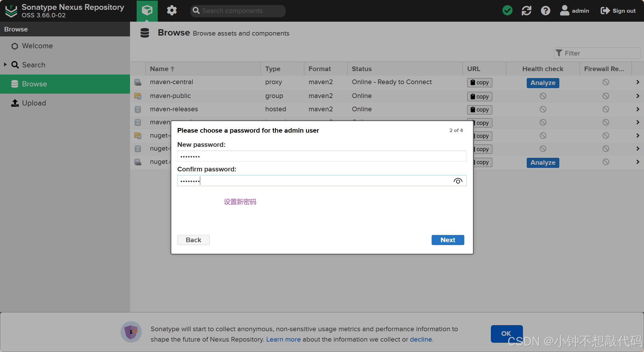Click maven-central firewall report unavailable icon

606,82
